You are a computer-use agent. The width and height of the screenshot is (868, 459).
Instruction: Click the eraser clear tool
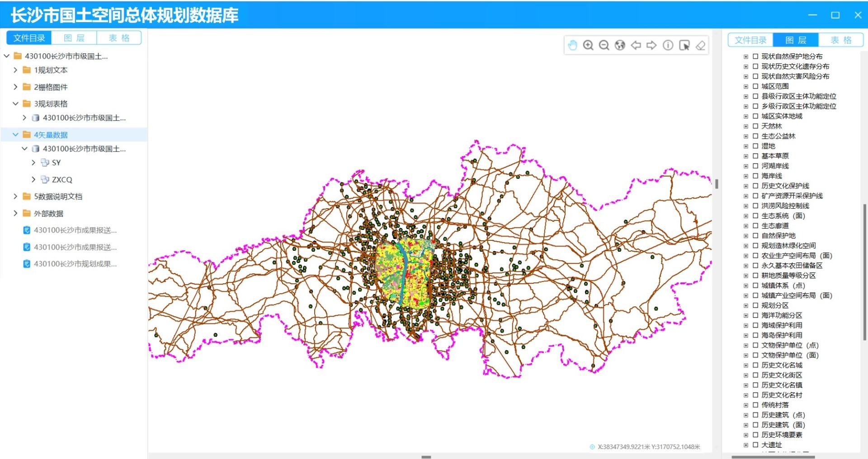point(700,45)
